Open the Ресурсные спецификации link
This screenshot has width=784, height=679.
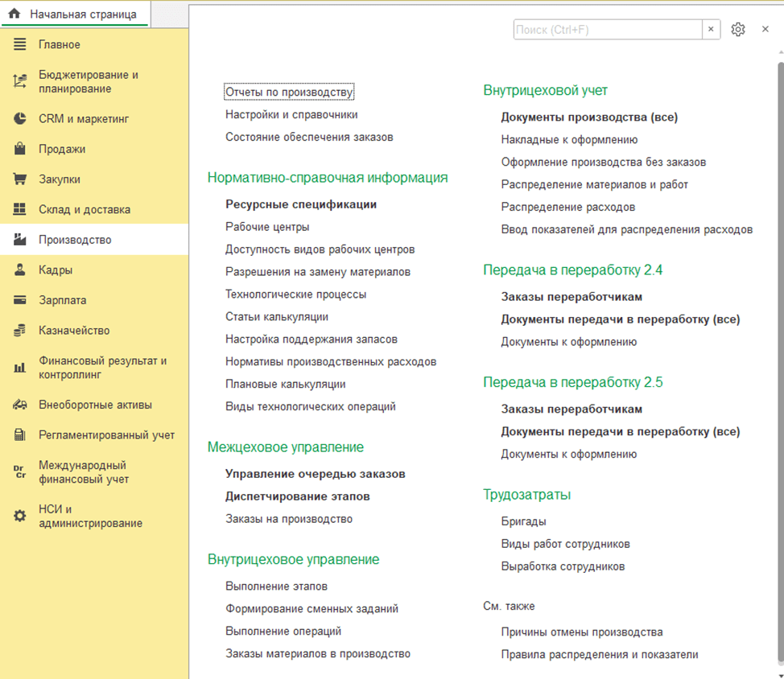(x=301, y=204)
